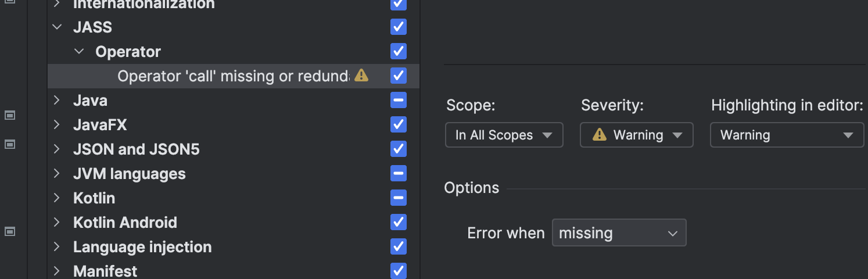Uncheck Operator 'call' missing inspection checkbox
Screen dimensions: 868x279
click(399, 76)
